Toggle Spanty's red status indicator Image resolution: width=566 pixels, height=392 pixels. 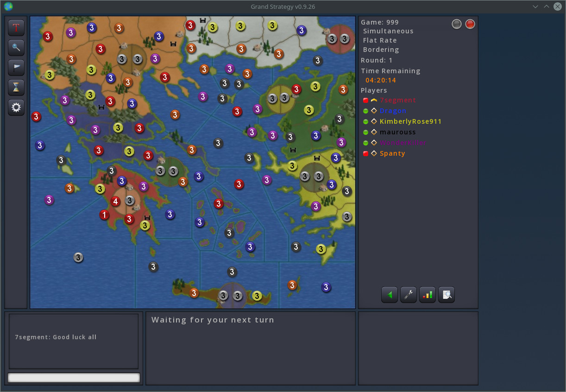tap(365, 153)
